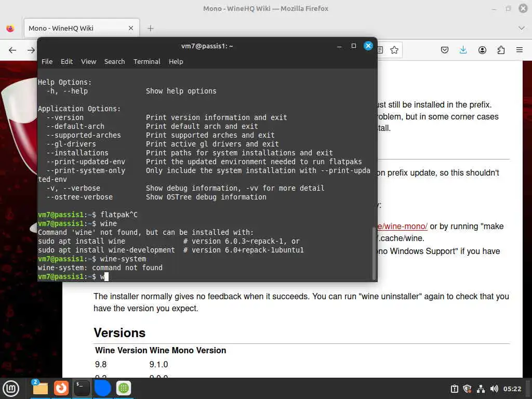Select the Mono - WineHQ Wiki tab
Viewport: 532px width, 399px height.
pyautogui.click(x=82, y=28)
